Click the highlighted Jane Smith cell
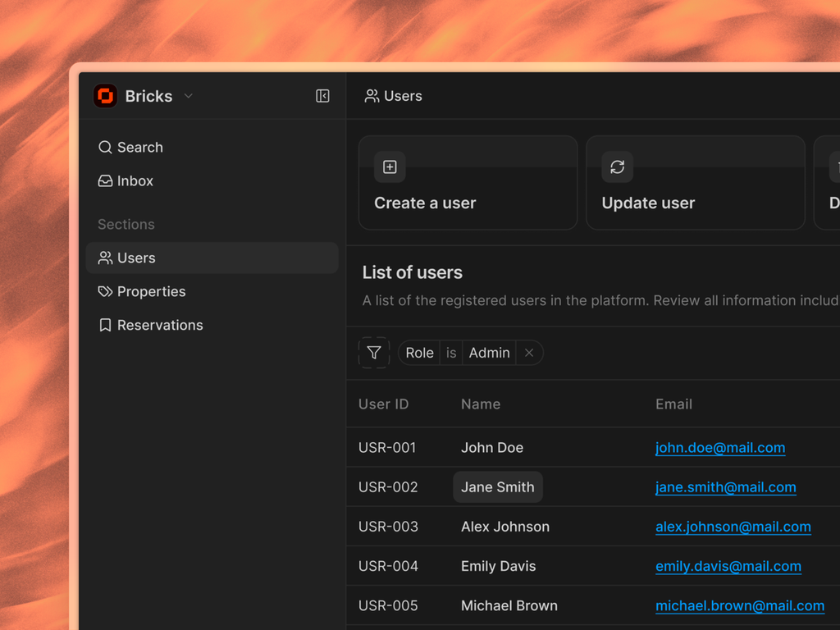The height and width of the screenshot is (630, 840). point(498,487)
